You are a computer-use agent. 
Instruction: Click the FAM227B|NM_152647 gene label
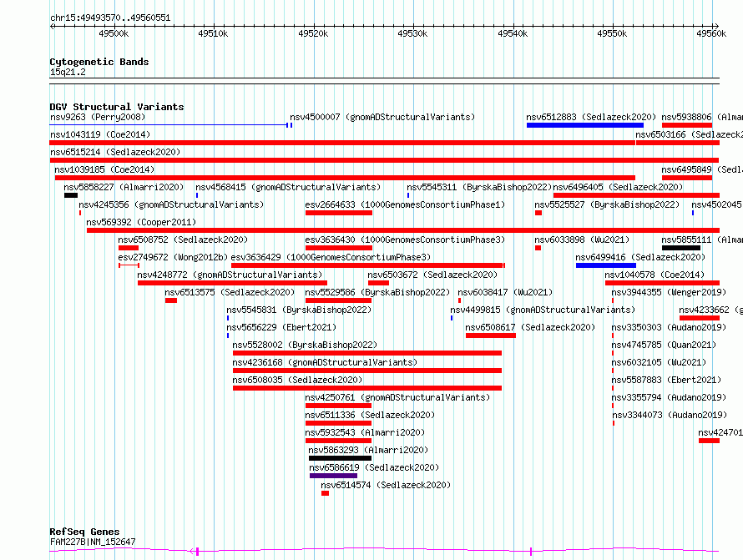(x=93, y=542)
